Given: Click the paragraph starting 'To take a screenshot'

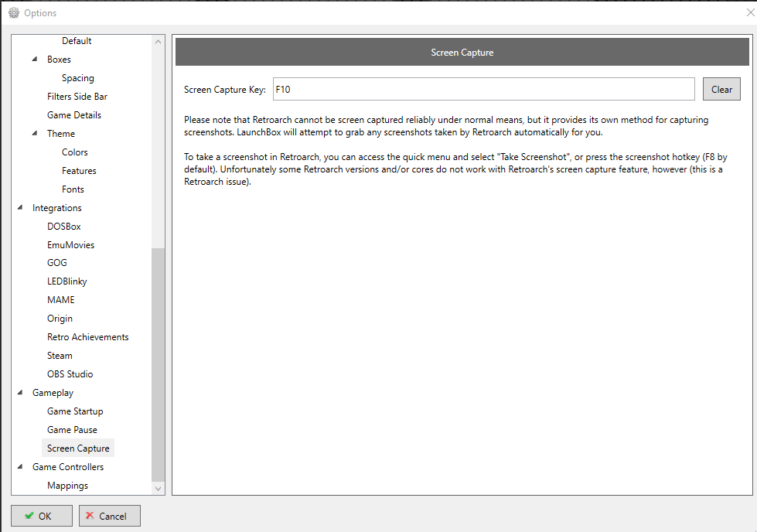Looking at the screenshot, I should pos(455,169).
